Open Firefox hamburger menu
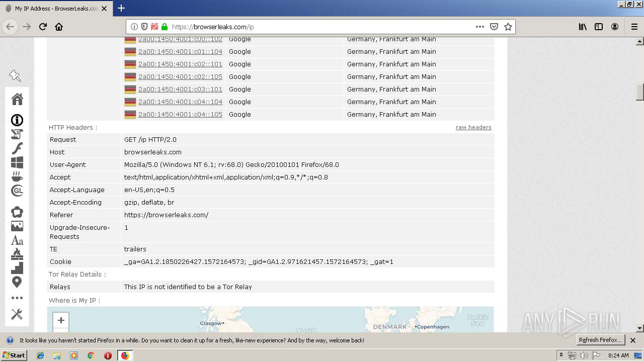 click(x=634, y=27)
